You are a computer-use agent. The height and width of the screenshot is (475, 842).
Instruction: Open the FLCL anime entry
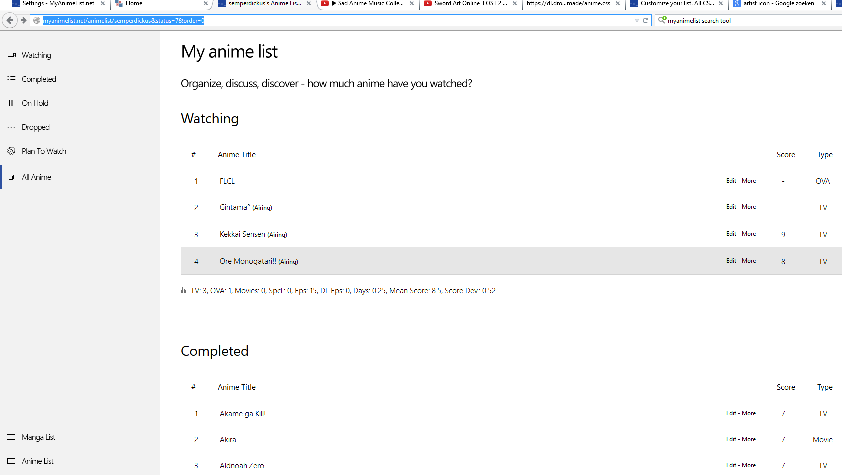[227, 181]
